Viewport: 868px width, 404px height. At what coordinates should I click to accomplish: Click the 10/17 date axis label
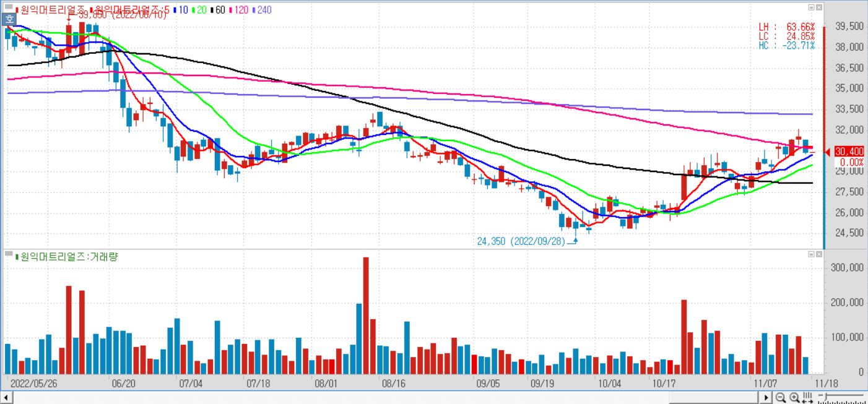click(x=664, y=384)
